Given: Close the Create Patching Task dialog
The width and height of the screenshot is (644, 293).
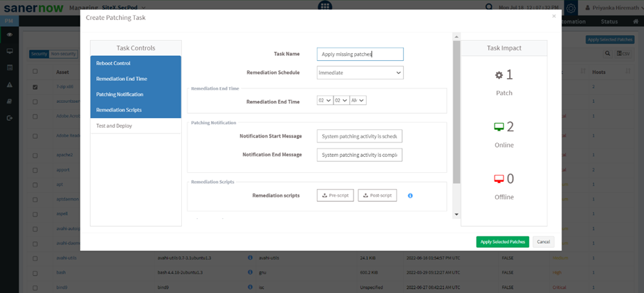Looking at the screenshot, I should [553, 17].
